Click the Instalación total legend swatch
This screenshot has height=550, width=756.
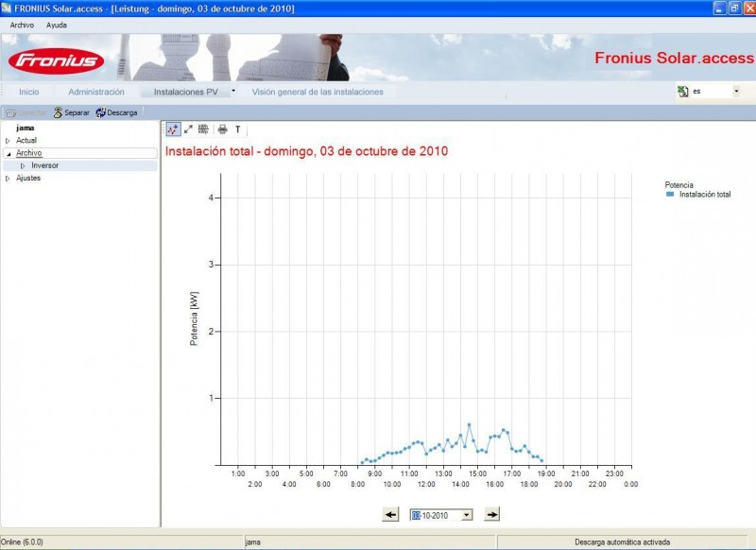click(x=669, y=195)
